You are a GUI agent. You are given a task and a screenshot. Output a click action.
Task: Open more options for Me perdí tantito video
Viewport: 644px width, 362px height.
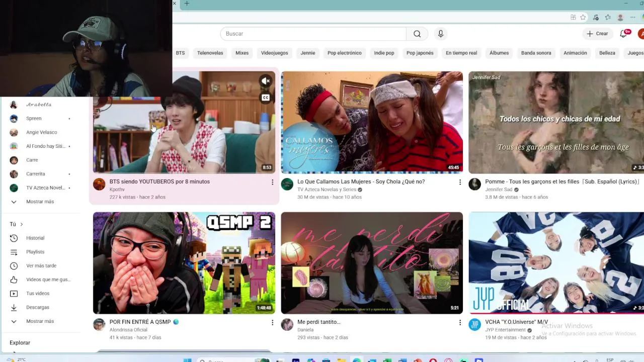460,322
